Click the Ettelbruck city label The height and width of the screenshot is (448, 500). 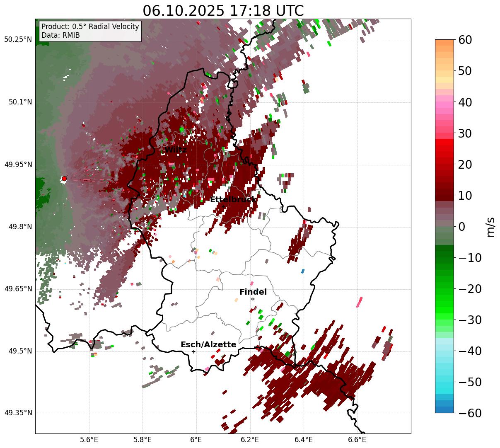click(x=233, y=199)
